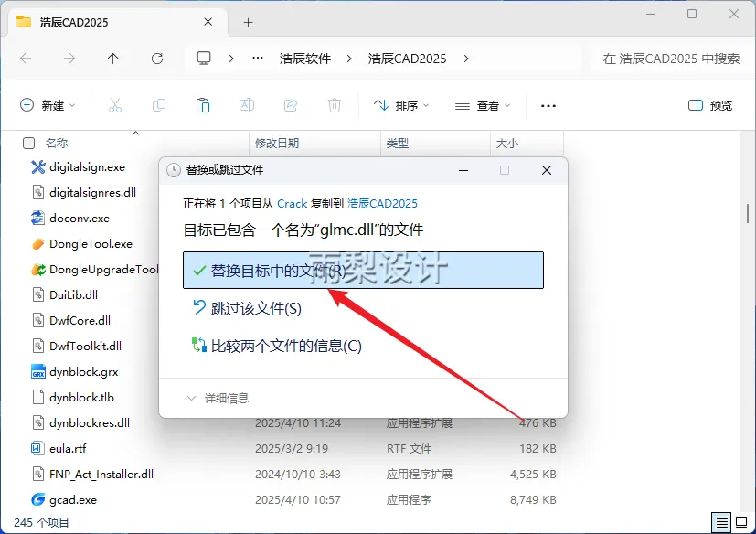The height and width of the screenshot is (534, 756).
Task: Select the digitalsign.exe file icon
Action: [x=38, y=167]
